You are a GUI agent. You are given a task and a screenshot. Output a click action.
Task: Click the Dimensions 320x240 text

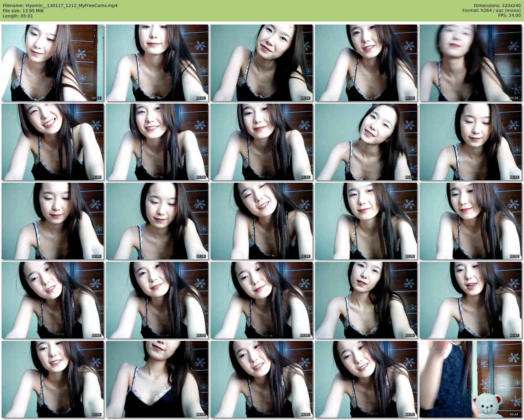pos(497,6)
